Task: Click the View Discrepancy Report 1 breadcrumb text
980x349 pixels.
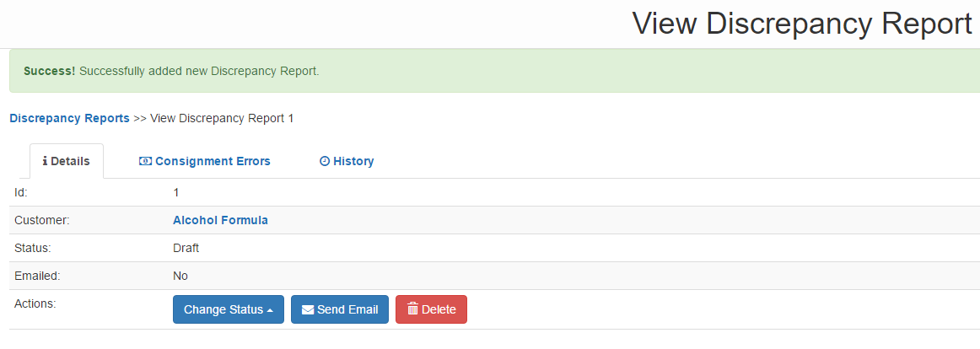Action: 222,118
